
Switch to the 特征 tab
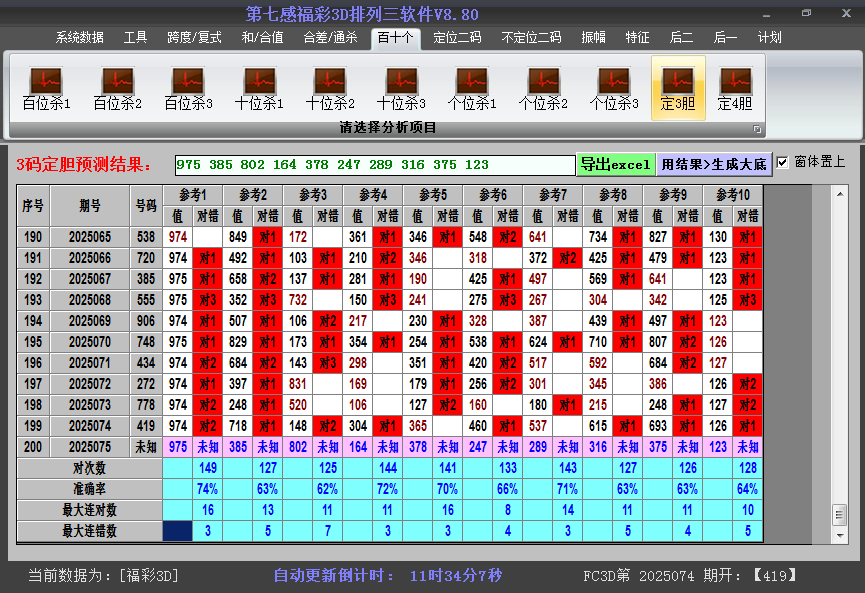click(x=637, y=38)
